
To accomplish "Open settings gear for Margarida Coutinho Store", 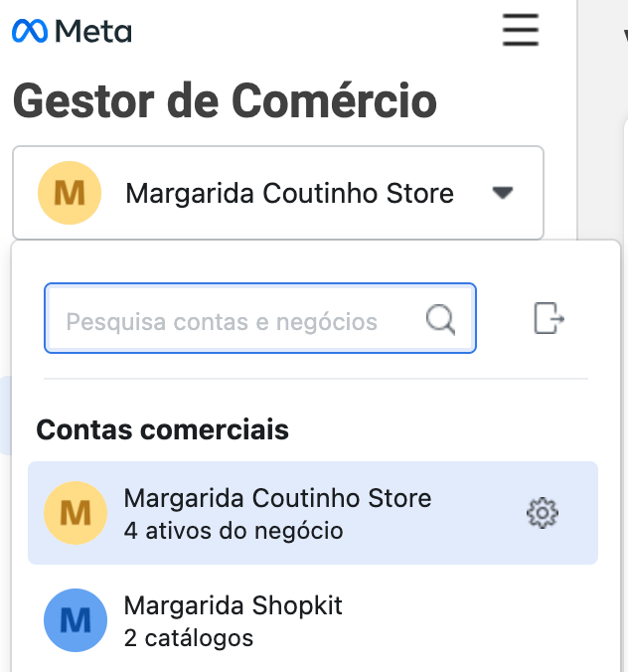I will coord(542,513).
